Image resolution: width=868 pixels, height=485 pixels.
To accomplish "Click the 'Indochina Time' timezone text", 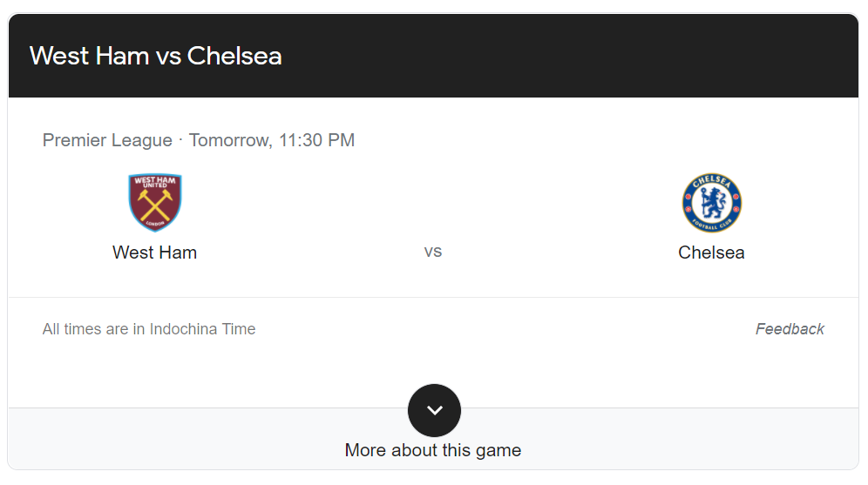I will coord(202,329).
